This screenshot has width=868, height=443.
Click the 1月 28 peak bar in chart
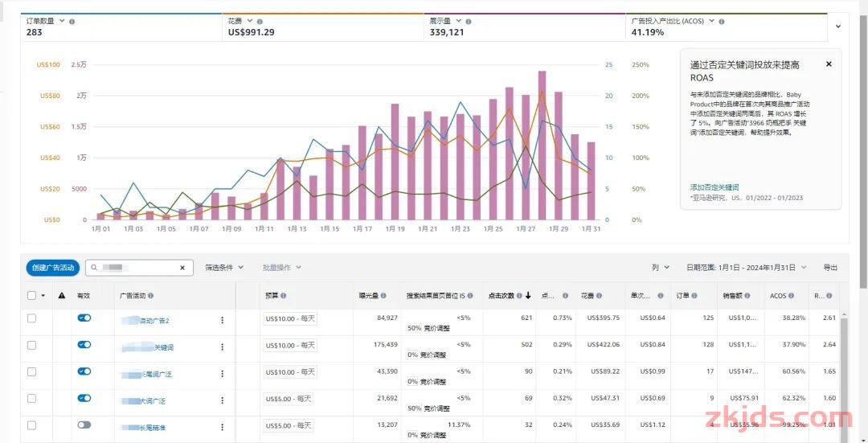pyautogui.click(x=542, y=145)
